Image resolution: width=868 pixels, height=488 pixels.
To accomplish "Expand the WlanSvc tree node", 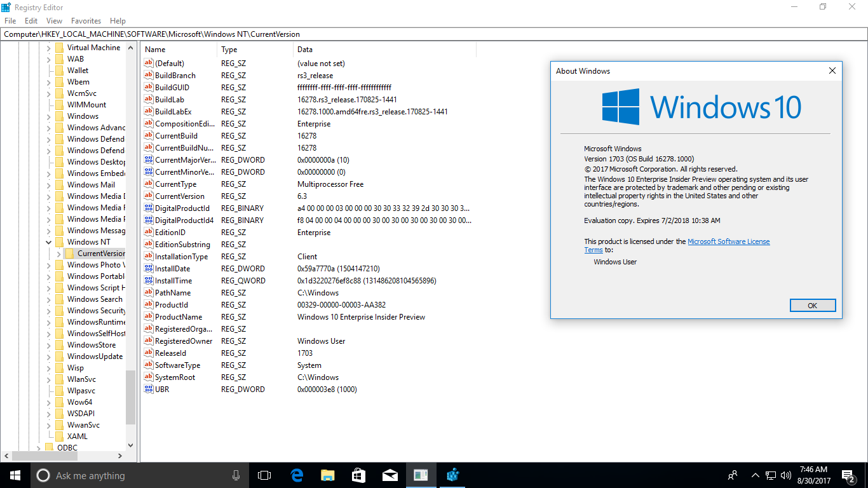I will pyautogui.click(x=48, y=379).
